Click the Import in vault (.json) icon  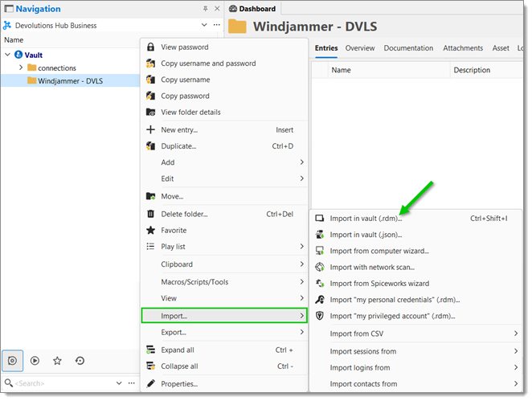320,235
